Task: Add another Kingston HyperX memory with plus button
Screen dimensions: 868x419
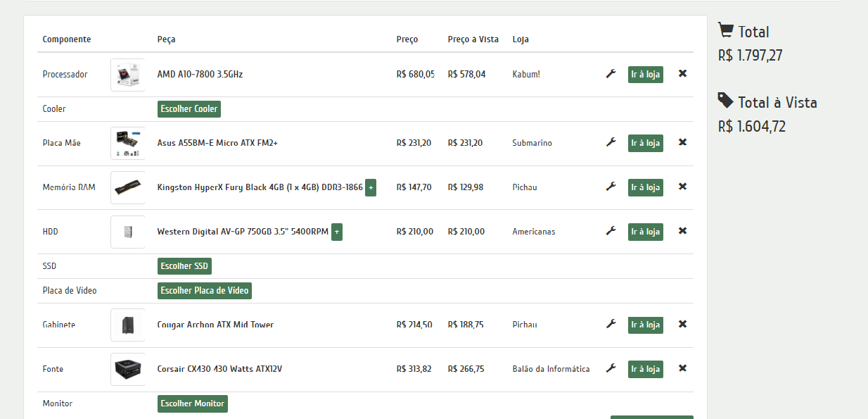Action: (x=371, y=187)
